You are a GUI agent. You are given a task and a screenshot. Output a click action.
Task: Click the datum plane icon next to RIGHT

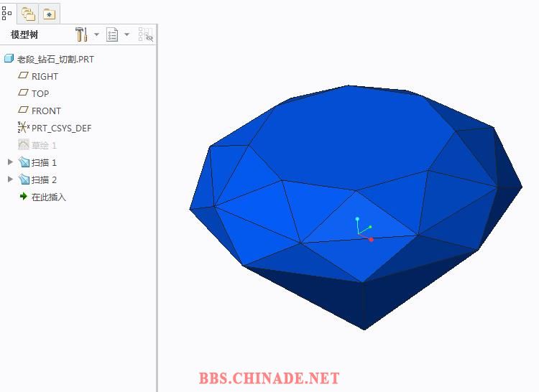23,75
